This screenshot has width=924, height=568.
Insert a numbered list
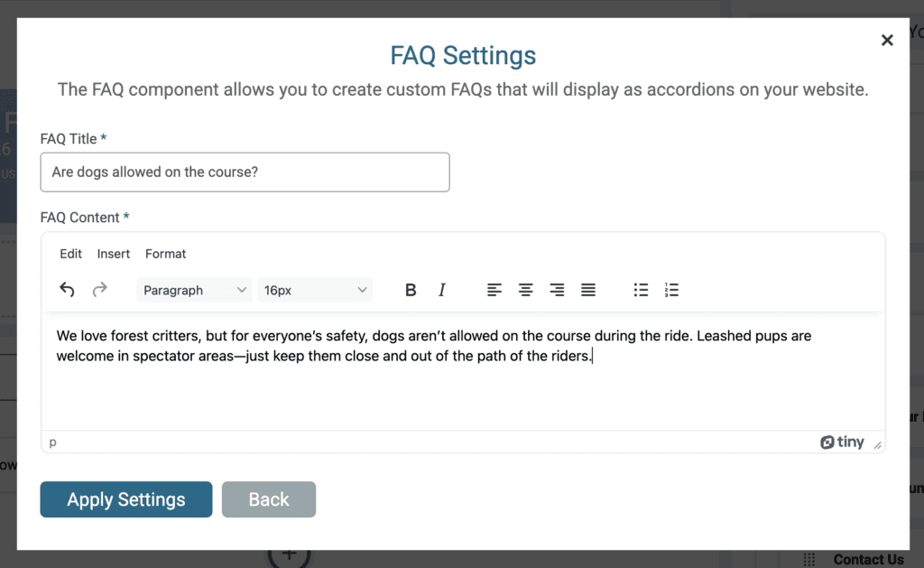(671, 290)
